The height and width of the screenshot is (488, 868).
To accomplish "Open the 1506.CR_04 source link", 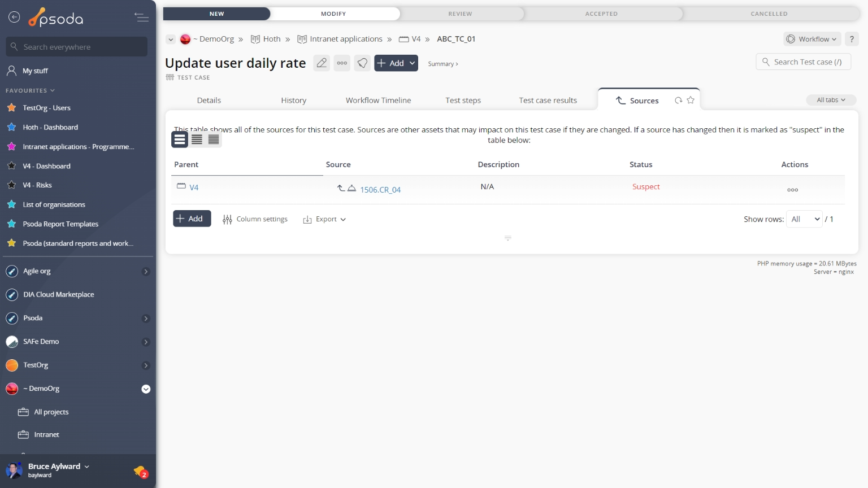I will [380, 190].
